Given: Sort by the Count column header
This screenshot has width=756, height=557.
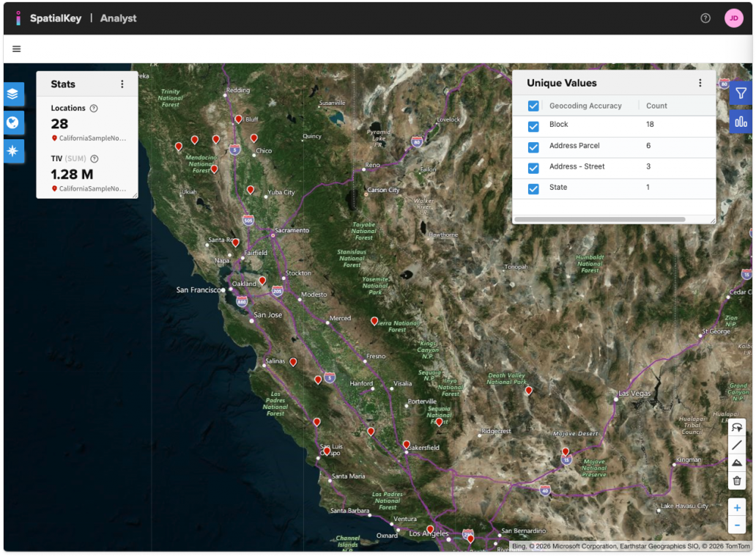Looking at the screenshot, I should tap(656, 106).
